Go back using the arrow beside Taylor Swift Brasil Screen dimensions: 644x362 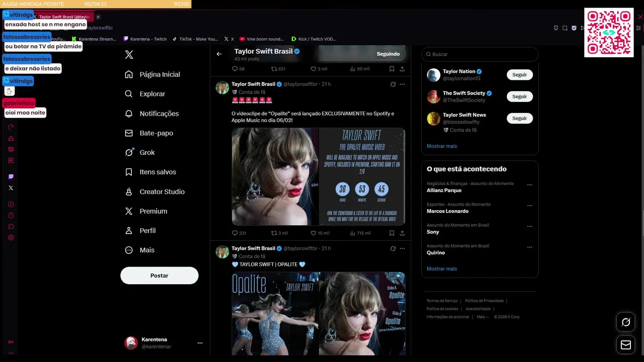click(x=219, y=54)
